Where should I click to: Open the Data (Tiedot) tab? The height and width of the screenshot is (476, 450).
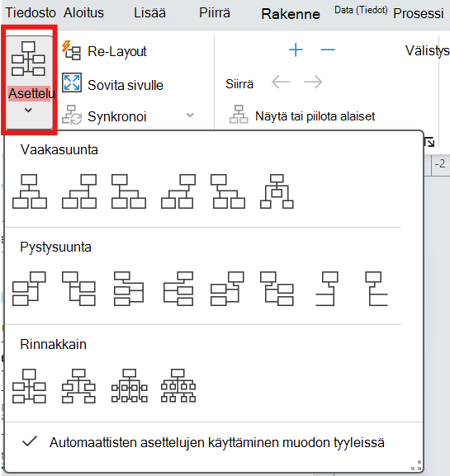[361, 10]
